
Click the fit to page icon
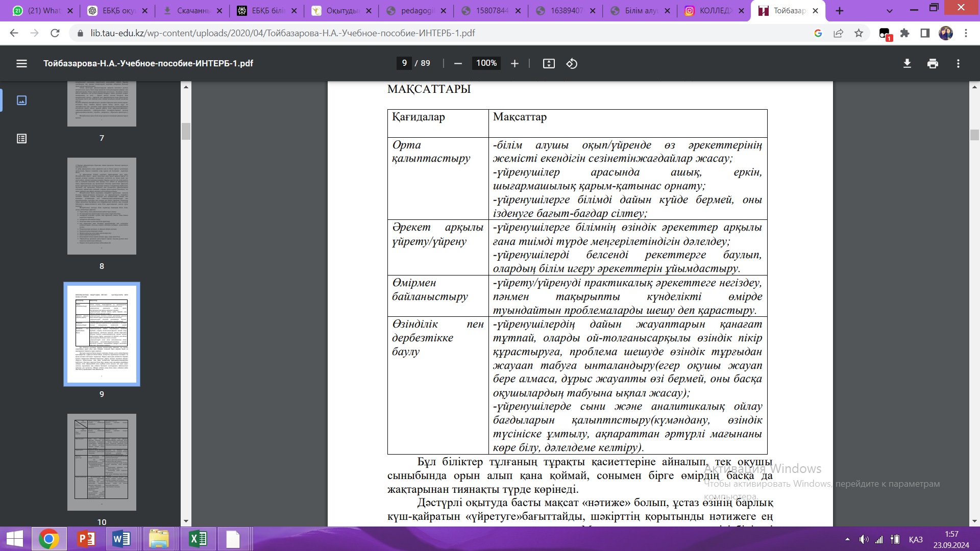tap(549, 63)
